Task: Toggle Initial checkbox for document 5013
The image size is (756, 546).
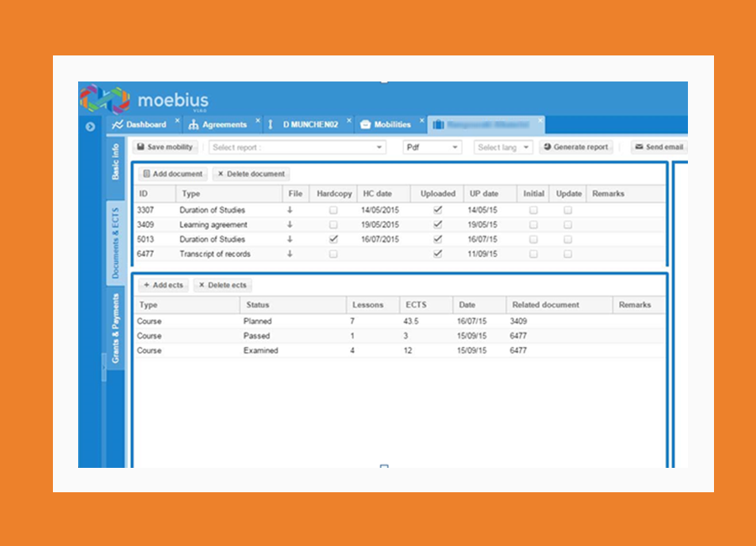Action: click(533, 239)
